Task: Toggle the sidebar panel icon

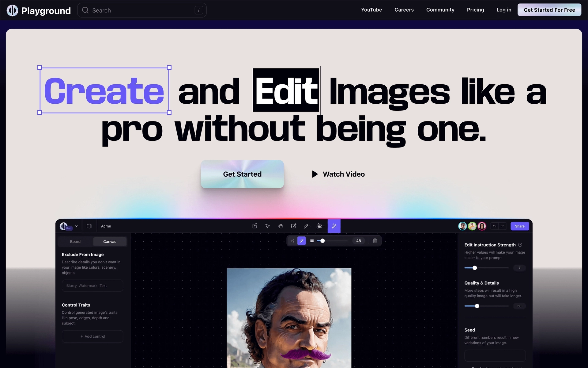Action: click(x=89, y=226)
